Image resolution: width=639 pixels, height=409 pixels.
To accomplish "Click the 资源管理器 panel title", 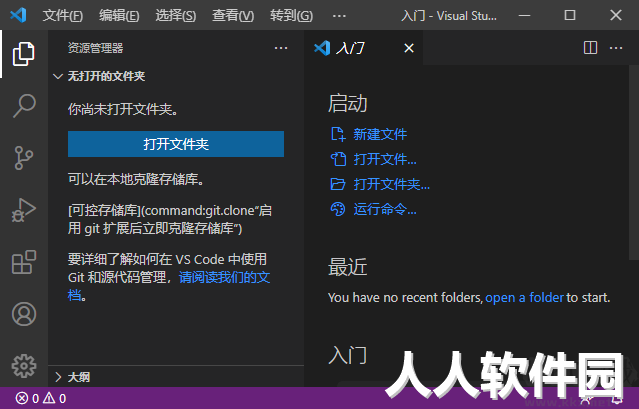I will click(95, 48).
